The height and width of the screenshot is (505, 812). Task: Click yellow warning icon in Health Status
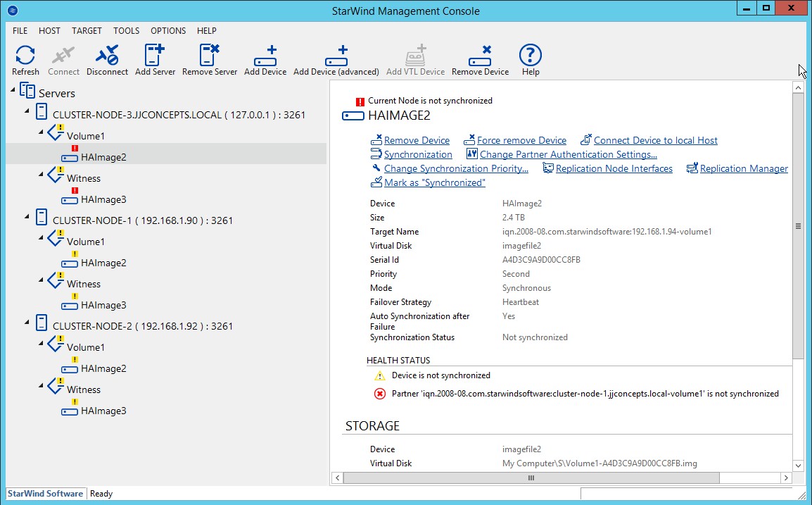click(379, 376)
